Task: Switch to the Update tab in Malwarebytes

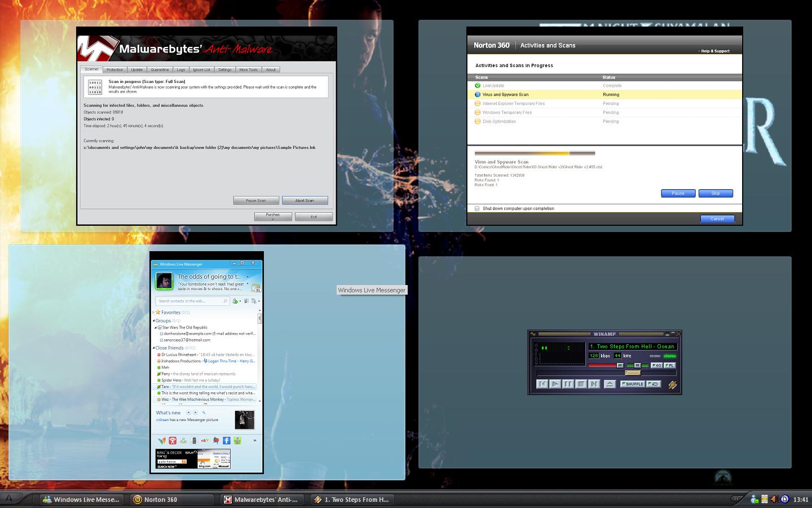Action: click(137, 70)
